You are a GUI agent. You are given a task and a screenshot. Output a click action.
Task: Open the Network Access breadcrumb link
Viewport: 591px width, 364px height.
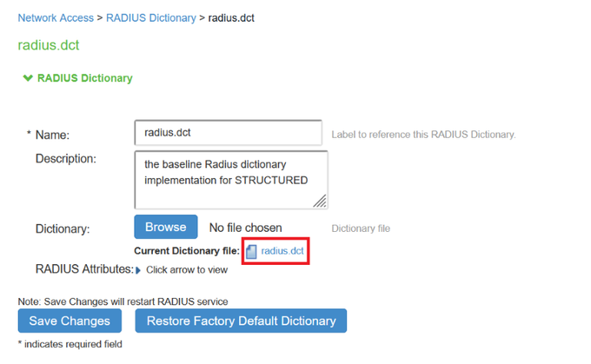(x=54, y=17)
